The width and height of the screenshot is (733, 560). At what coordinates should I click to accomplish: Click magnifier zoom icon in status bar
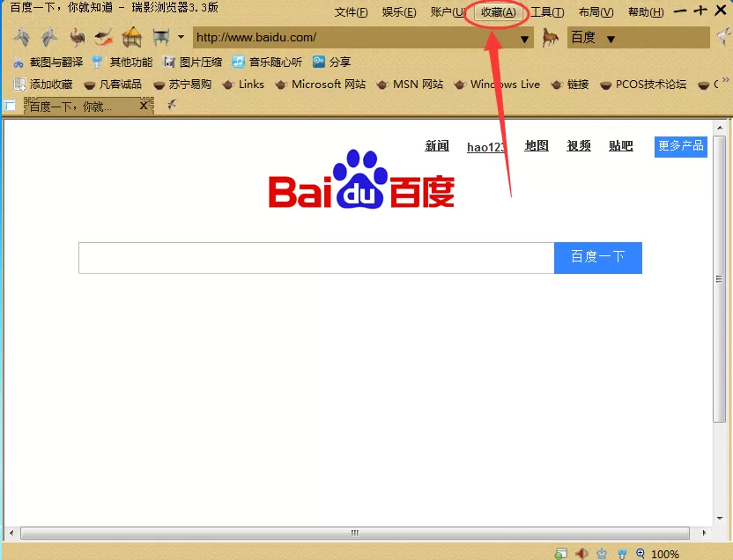[x=640, y=554]
